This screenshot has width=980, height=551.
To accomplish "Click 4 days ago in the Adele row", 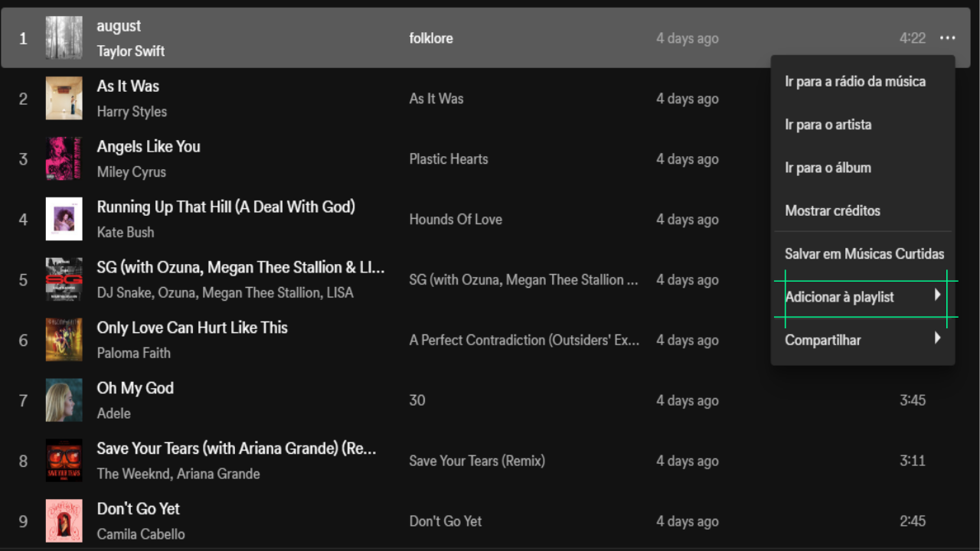I will [x=688, y=400].
